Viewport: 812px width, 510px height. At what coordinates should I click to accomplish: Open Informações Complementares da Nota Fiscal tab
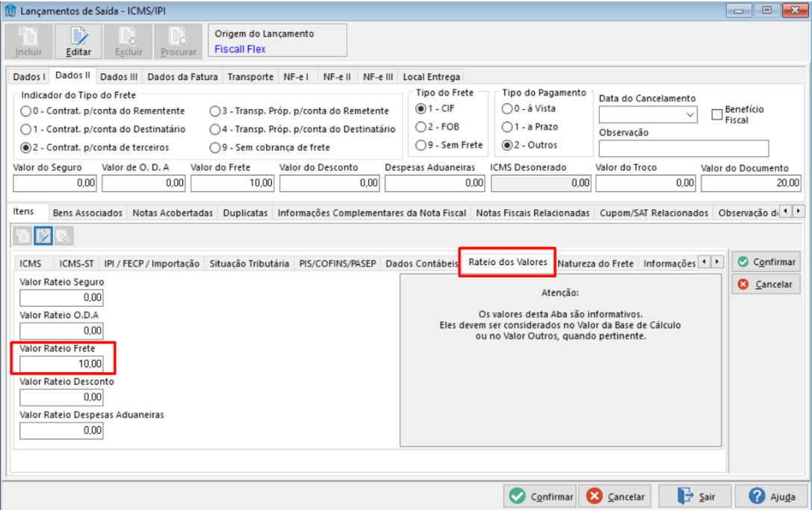(x=372, y=213)
